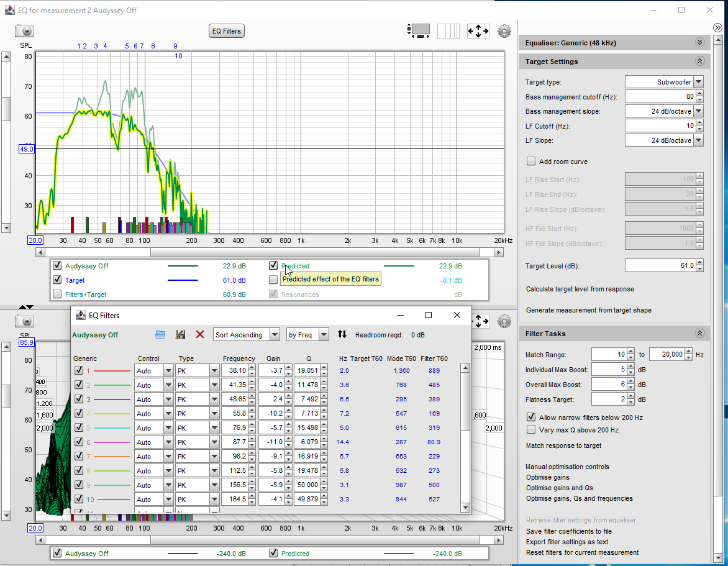Capture upper graph with the camera icon
The width and height of the screenshot is (728, 566).
24,31
